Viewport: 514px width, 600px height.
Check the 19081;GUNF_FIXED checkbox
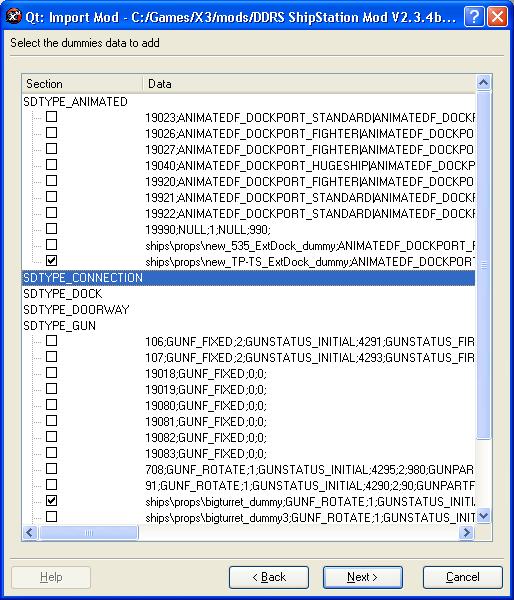(51, 421)
